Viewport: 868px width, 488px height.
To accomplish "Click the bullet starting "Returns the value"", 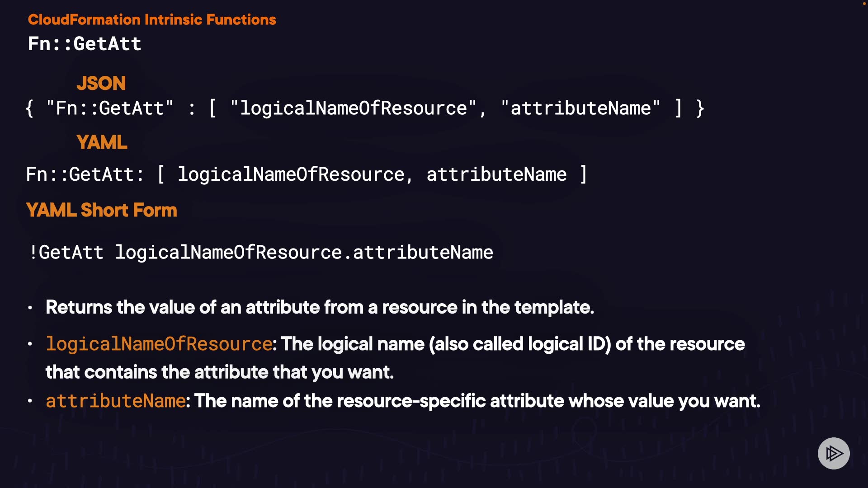I will [x=320, y=307].
